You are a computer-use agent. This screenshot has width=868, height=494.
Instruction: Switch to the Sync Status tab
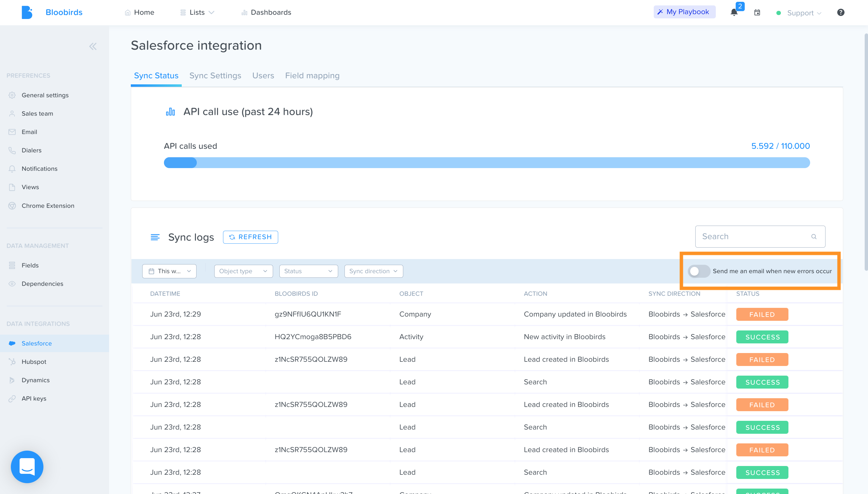tap(156, 76)
